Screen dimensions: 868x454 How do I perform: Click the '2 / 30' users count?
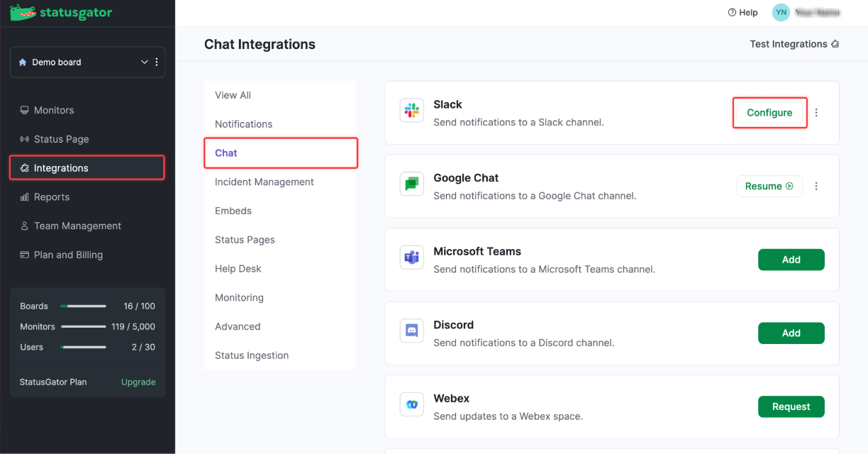click(143, 348)
